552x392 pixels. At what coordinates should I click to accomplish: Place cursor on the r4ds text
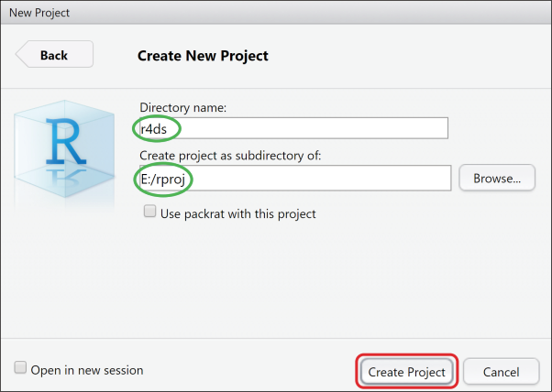coord(156,128)
